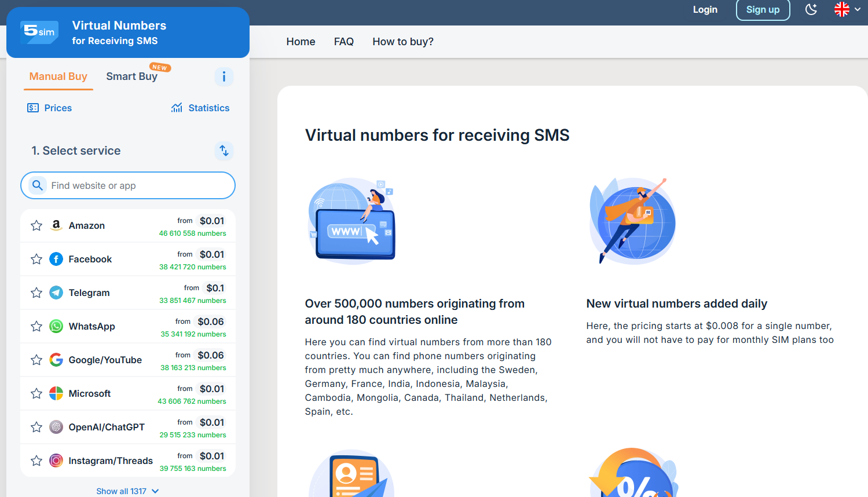Select the Google/YouTube service name
Viewport: 868px width, 497px height.
pos(105,360)
